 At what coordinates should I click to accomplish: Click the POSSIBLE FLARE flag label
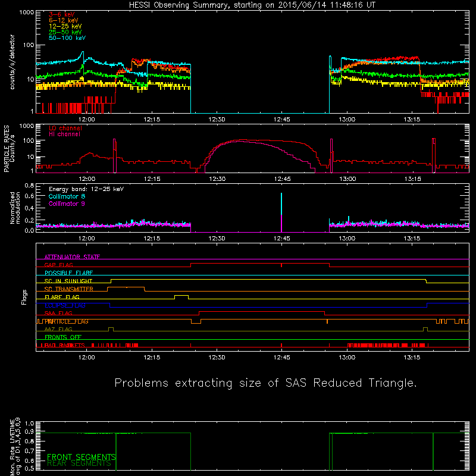point(68,273)
